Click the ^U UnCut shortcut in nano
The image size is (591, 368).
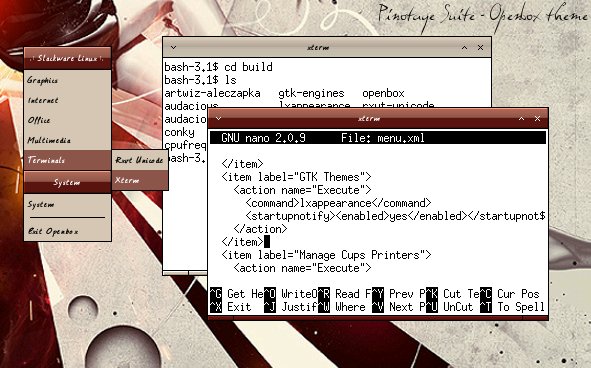(450, 307)
